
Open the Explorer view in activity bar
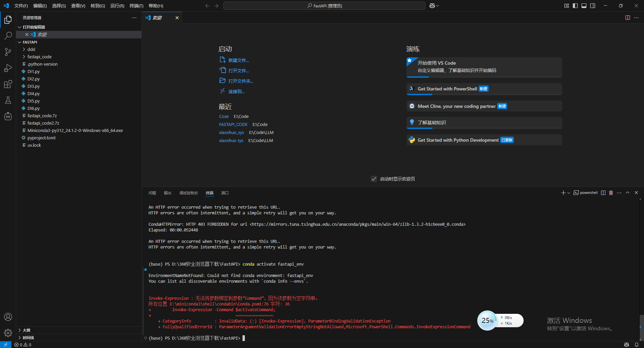8,20
